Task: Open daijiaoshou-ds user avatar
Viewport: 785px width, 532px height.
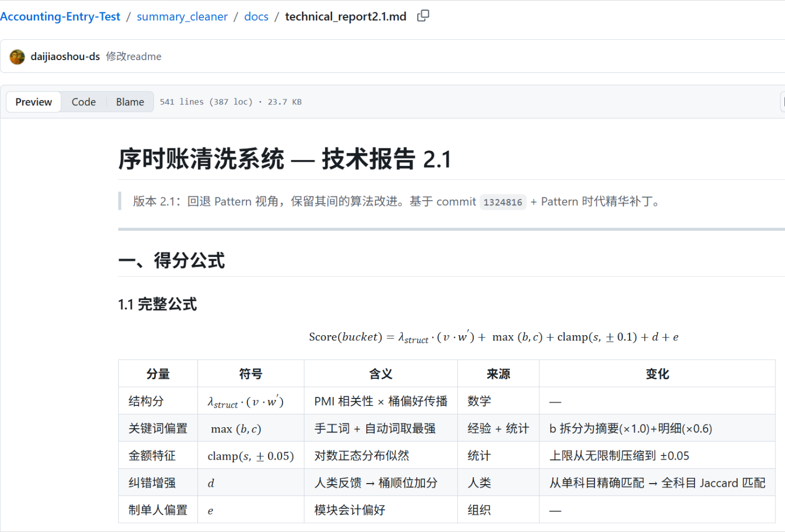Action: (17, 56)
